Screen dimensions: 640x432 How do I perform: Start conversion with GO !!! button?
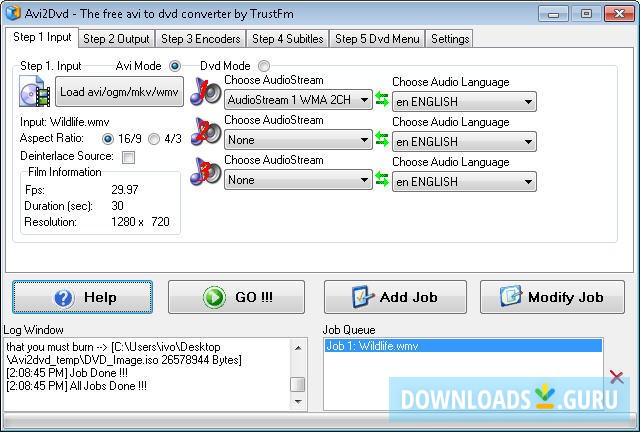tap(236, 297)
